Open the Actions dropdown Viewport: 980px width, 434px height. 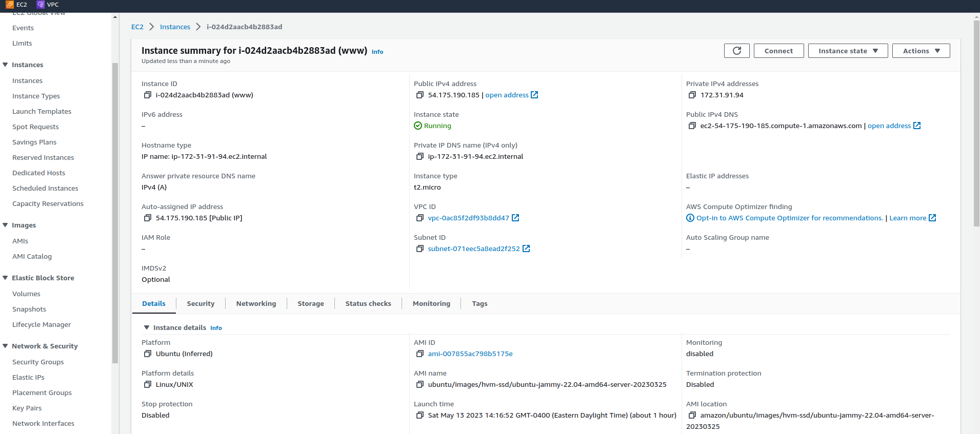click(x=921, y=51)
